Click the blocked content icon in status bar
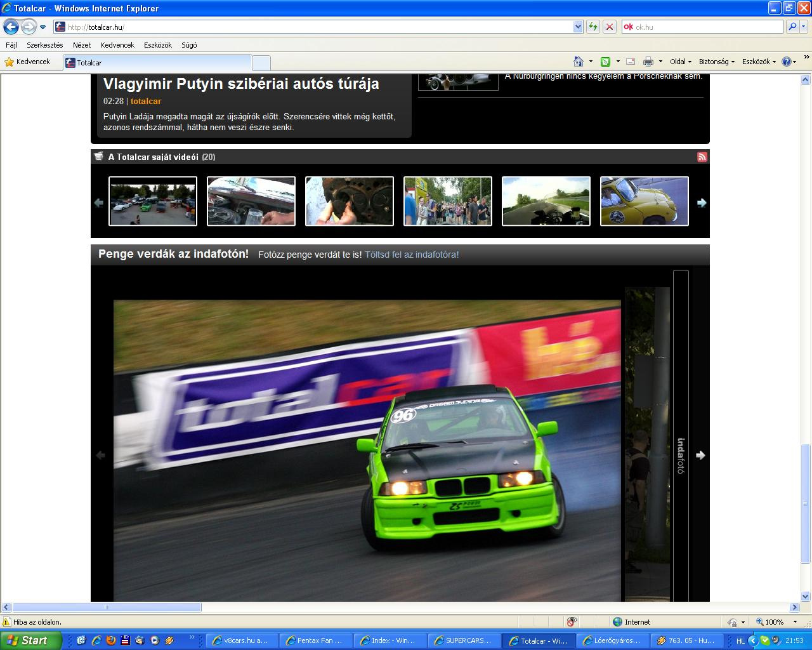The height and width of the screenshot is (650, 812). (572, 622)
